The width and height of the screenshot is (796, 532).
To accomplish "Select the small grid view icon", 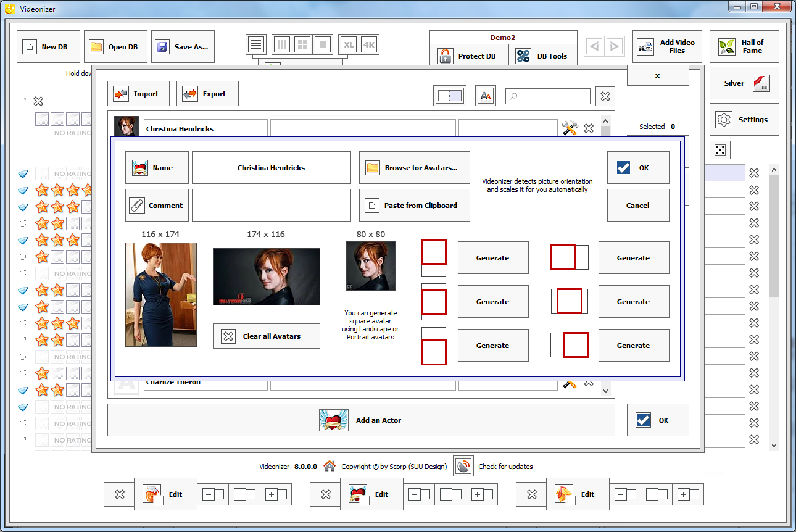I will point(282,44).
